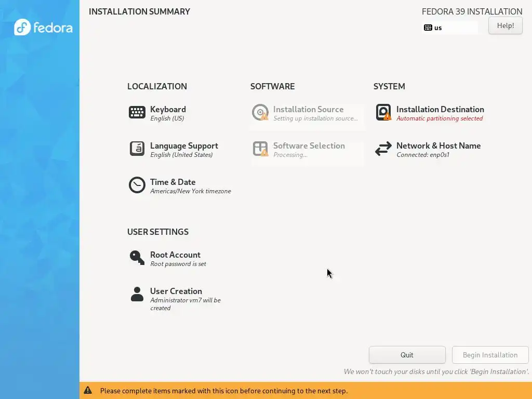The image size is (532, 399).
Task: Click the User Creation person icon
Action: coord(137,294)
